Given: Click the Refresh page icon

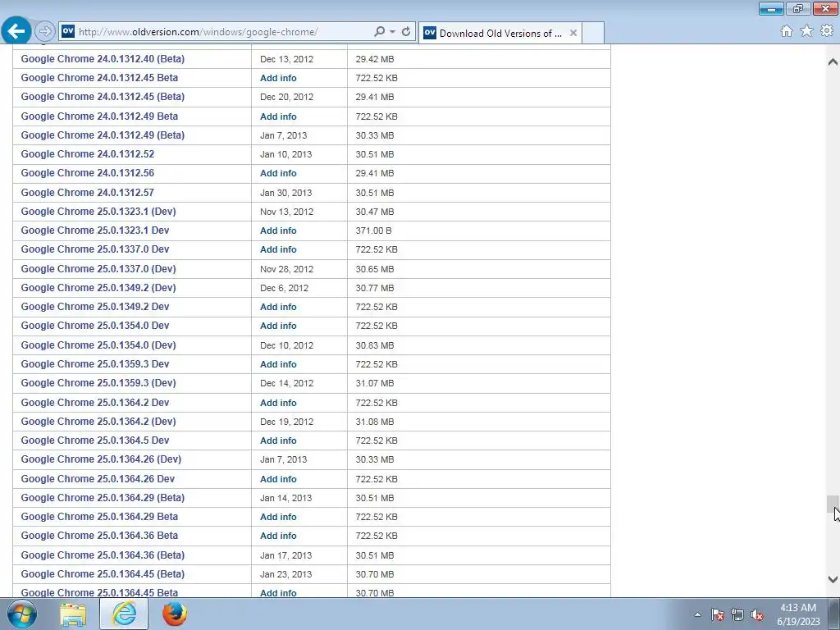Looking at the screenshot, I should pos(406,32).
